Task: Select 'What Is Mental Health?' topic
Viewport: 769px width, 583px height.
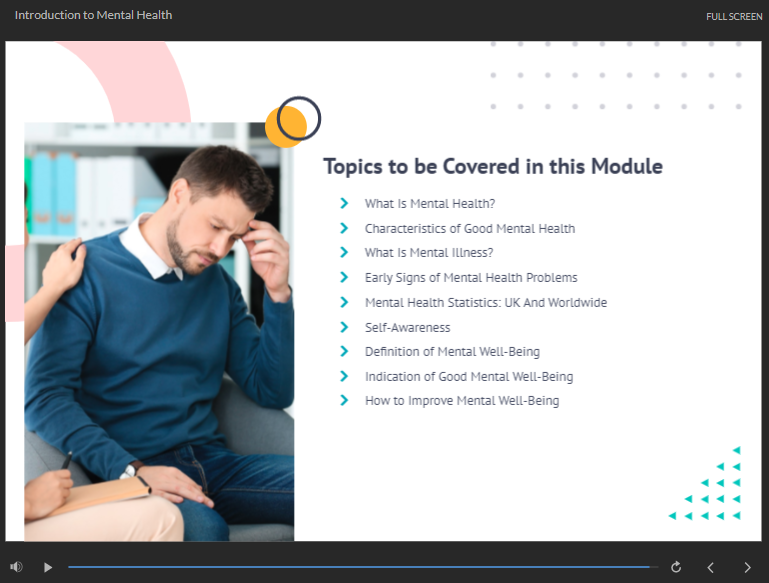Action: pyautogui.click(x=430, y=203)
